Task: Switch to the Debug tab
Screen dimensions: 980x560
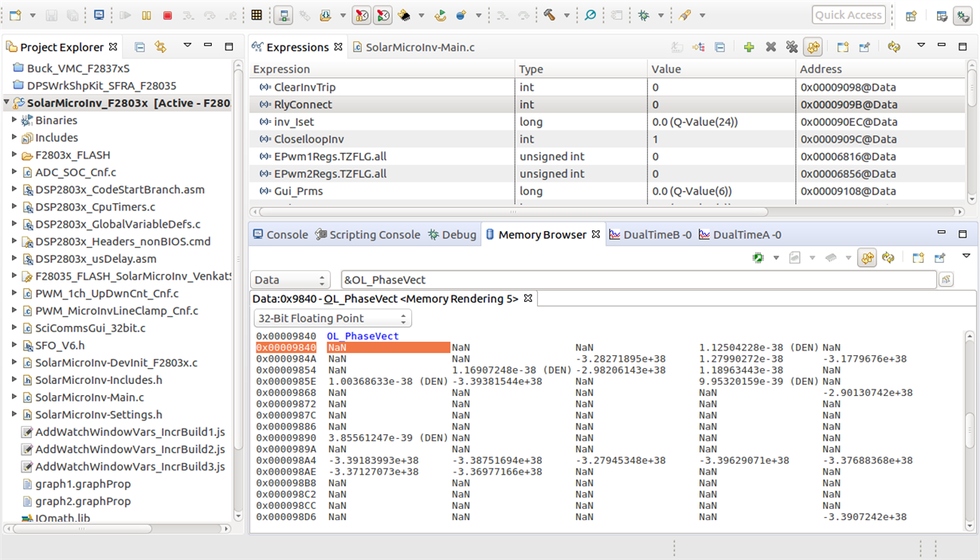Action: click(452, 234)
